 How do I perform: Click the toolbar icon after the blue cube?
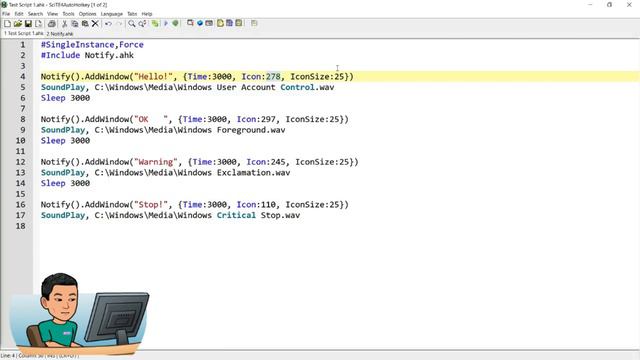point(209,23)
